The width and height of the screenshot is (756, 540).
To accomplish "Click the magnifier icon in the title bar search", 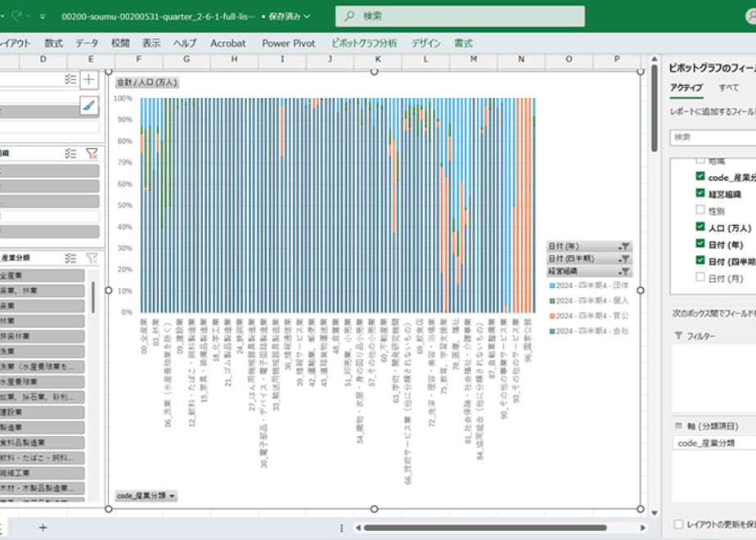I will point(349,16).
